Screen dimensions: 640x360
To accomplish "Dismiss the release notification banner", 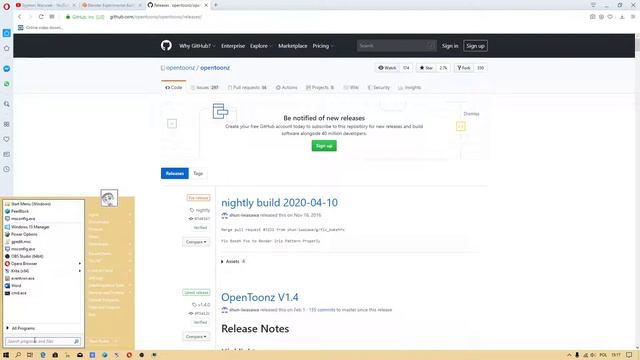I will (471, 114).
